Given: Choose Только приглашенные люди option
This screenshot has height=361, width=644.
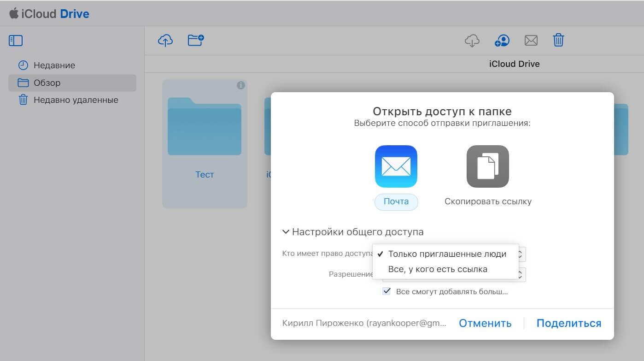Looking at the screenshot, I should (447, 254).
